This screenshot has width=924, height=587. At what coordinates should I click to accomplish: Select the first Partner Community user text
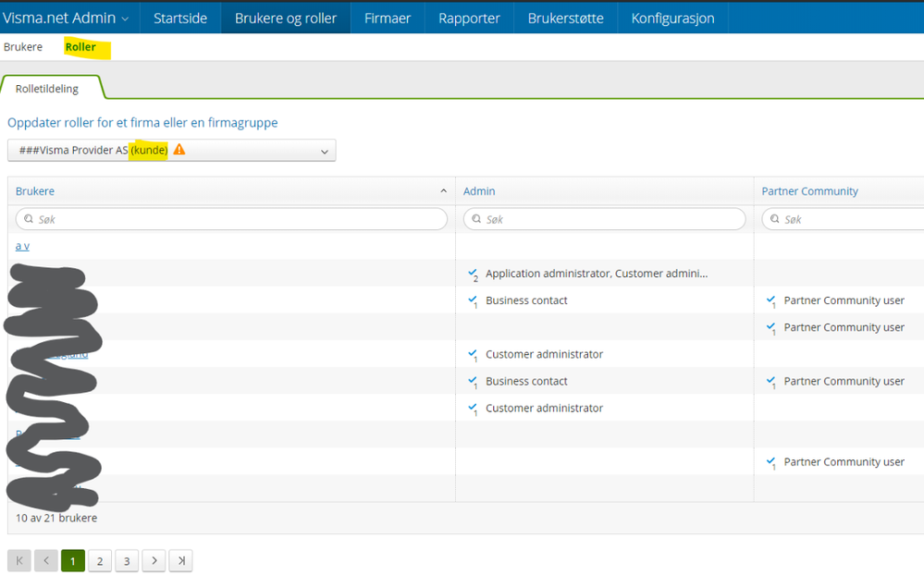844,300
